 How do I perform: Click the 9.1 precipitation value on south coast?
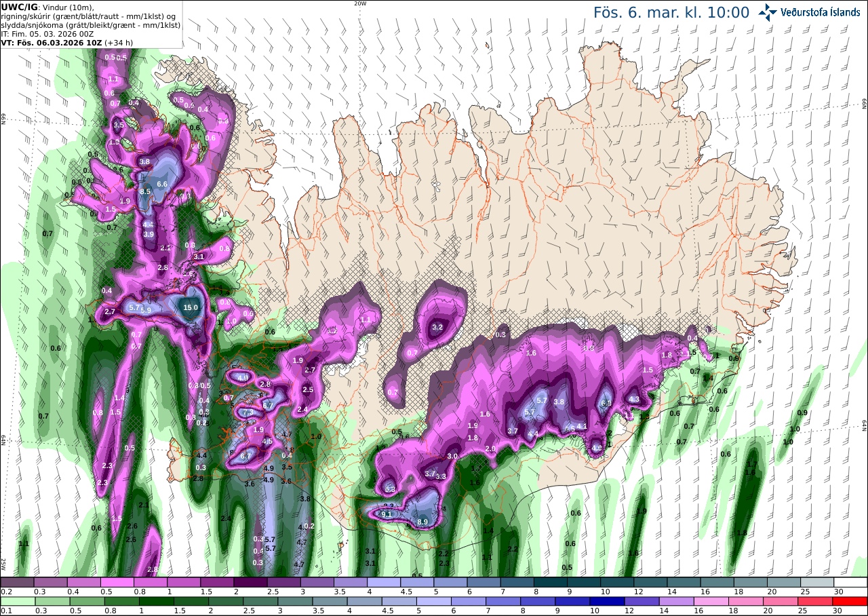[387, 514]
